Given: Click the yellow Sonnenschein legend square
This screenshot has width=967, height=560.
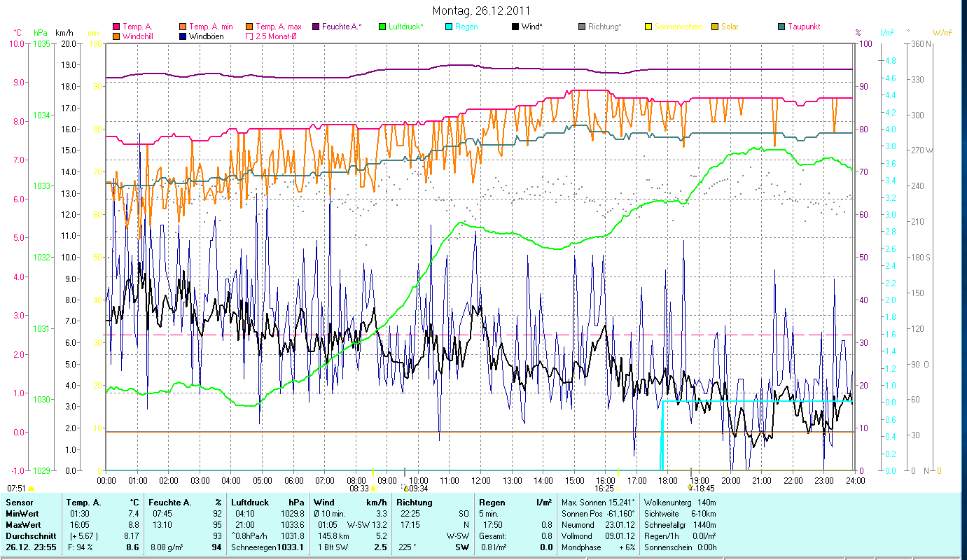Looking at the screenshot, I should pos(648,27).
